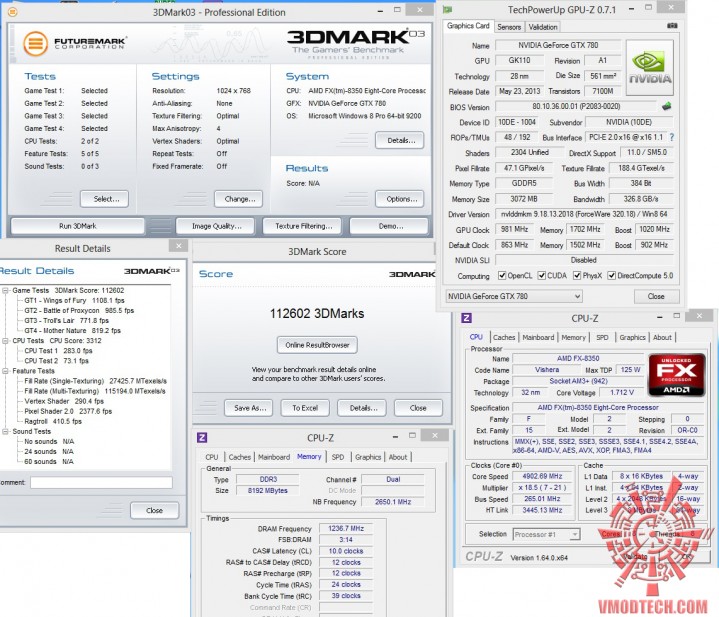Select the CPU Test 1 283.0 fps row

[58, 351]
